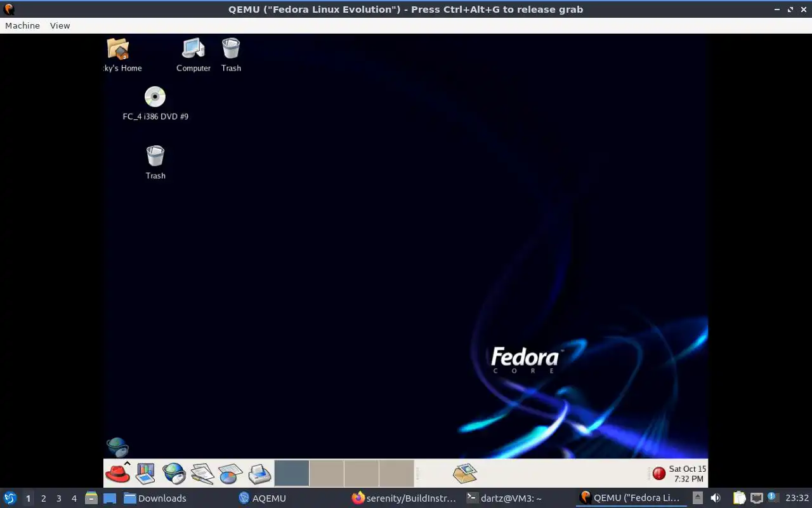Switch to the second workspace in Fedora's pager
812x508 pixels.
[x=327, y=473]
